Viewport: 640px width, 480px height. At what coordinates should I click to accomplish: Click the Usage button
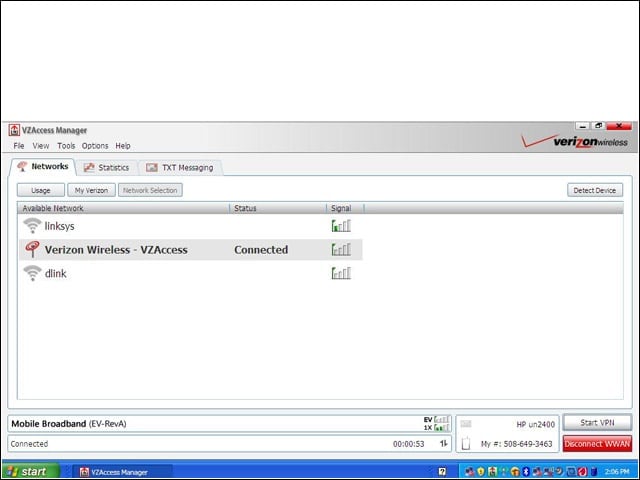(x=40, y=190)
